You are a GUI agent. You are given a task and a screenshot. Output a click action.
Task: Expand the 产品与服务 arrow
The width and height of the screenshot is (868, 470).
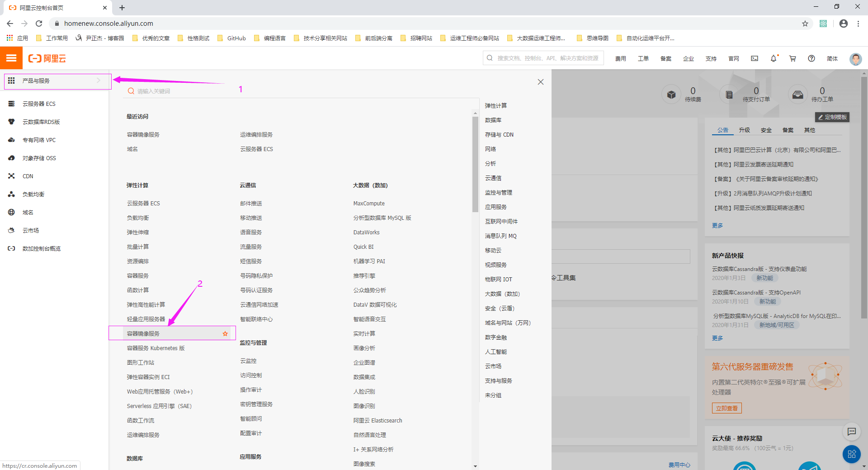pyautogui.click(x=99, y=81)
